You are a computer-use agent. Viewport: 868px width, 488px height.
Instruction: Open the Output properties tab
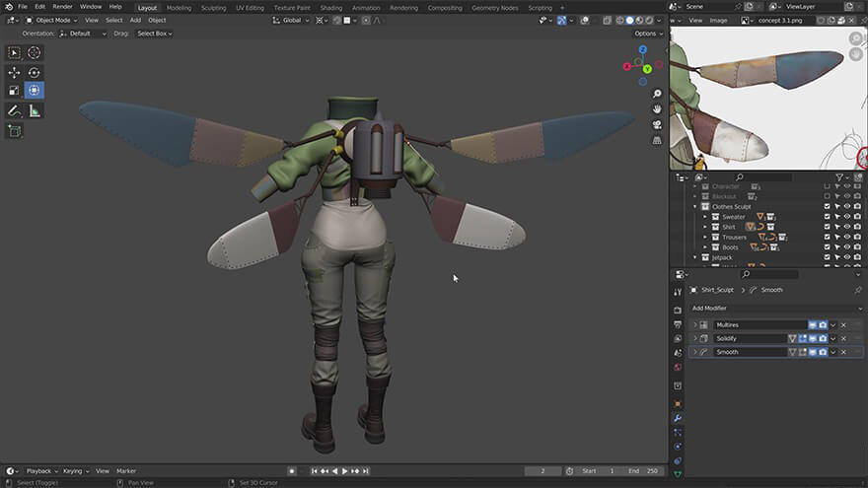678,324
